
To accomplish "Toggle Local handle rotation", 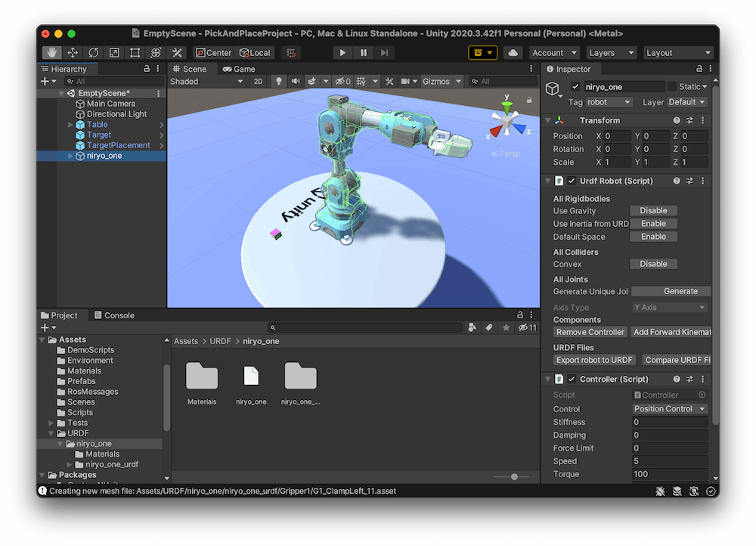I will tap(256, 53).
